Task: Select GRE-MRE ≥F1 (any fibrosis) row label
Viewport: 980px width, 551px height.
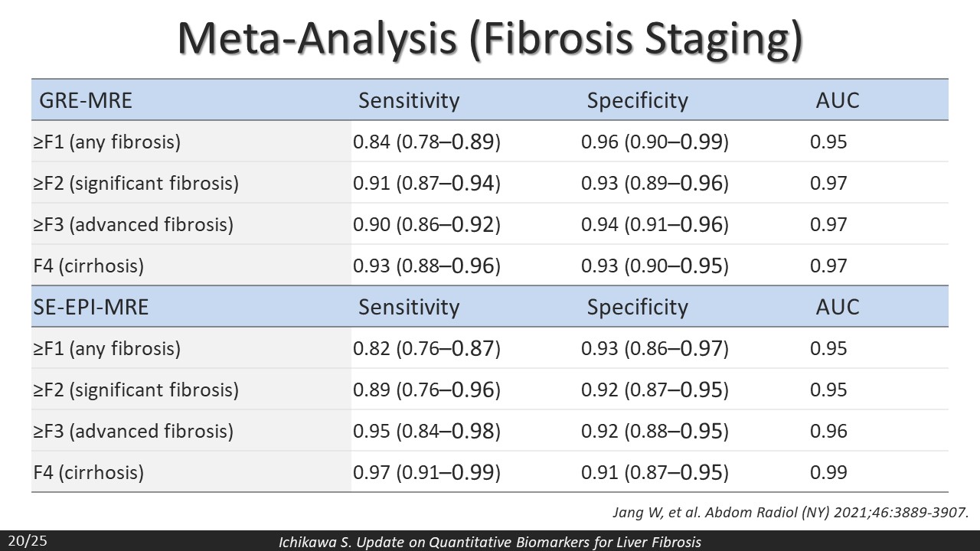Action: 107,142
